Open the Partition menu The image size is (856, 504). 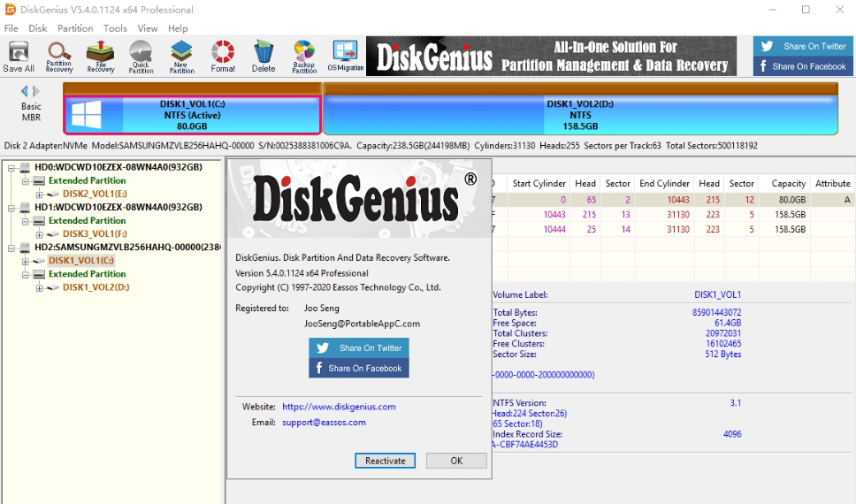(75, 28)
